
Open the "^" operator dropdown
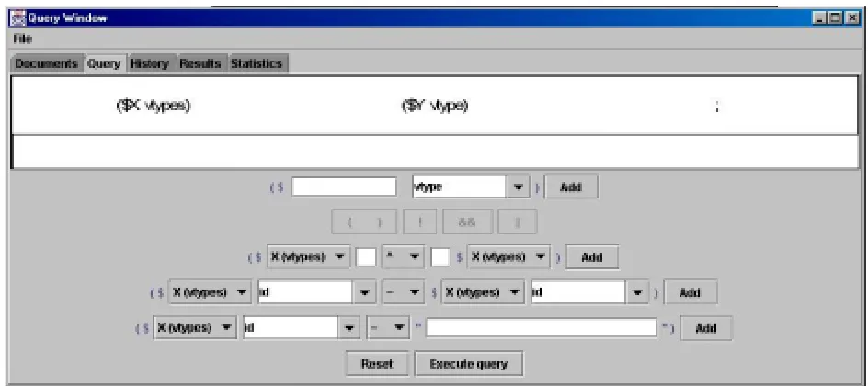coord(403,257)
